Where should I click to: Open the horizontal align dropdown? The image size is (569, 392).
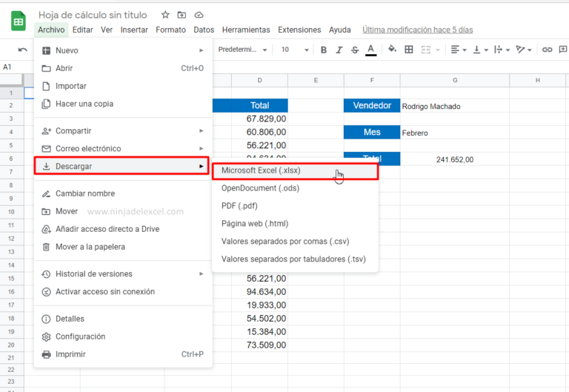pyautogui.click(x=459, y=50)
